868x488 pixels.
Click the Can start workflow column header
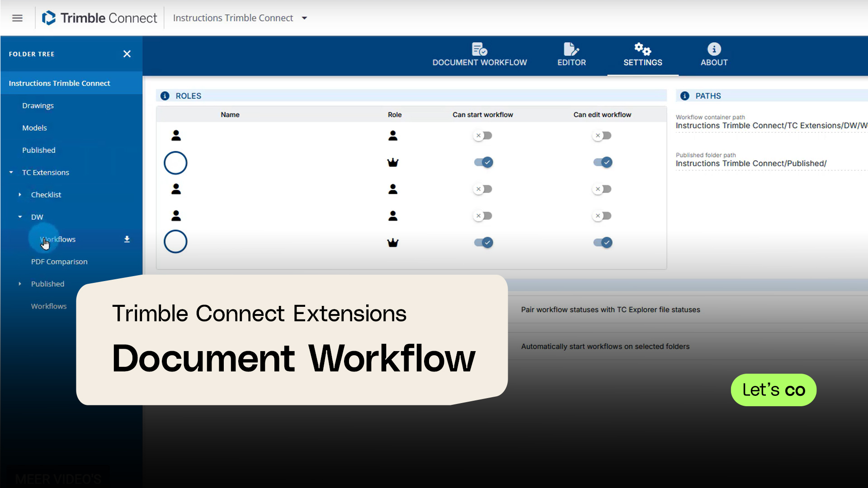(x=483, y=115)
